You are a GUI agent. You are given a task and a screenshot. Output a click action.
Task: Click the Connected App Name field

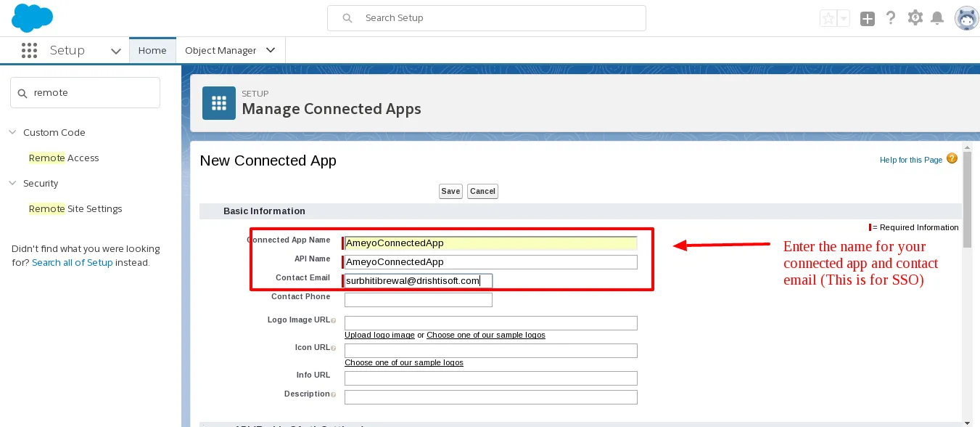491,243
